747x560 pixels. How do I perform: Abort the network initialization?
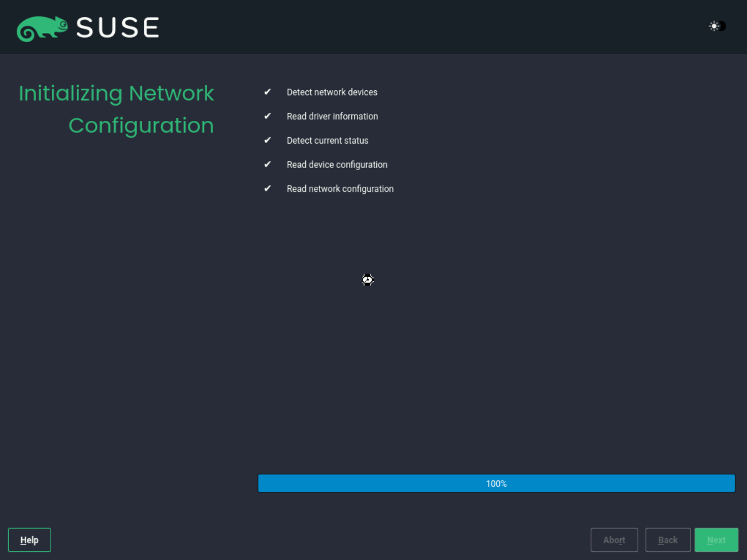[614, 540]
